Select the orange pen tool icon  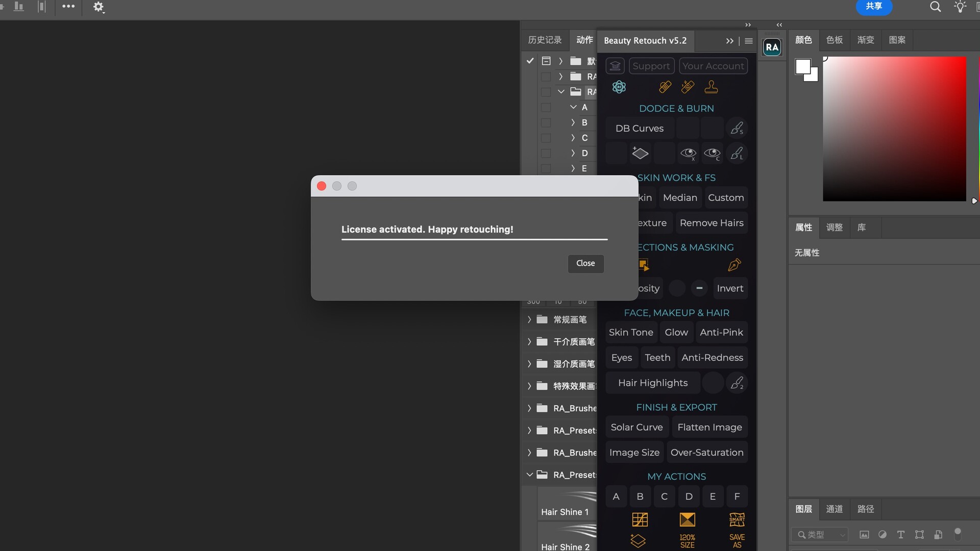click(x=734, y=265)
